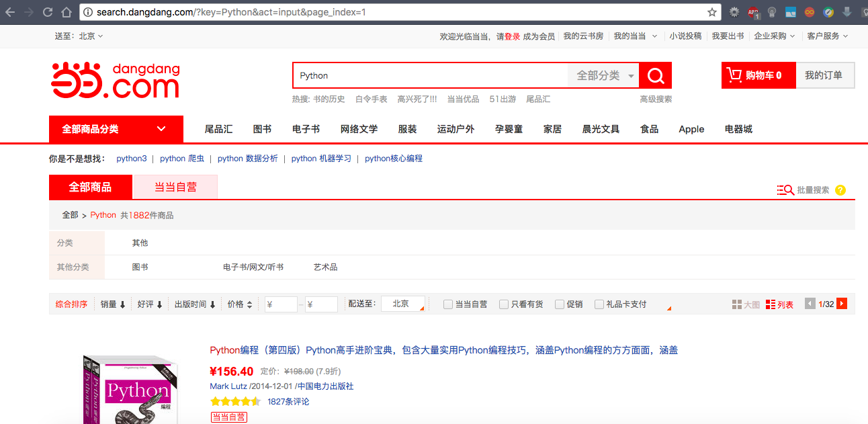Screen dimensions: 868x424
Task: Check the 促销 promotion checkbox
Action: [x=560, y=304]
